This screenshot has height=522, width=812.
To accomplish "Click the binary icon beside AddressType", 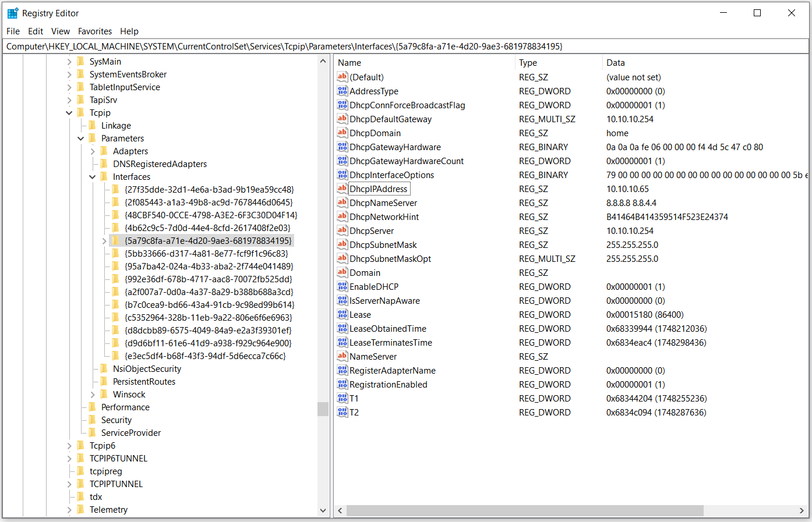I will click(343, 91).
